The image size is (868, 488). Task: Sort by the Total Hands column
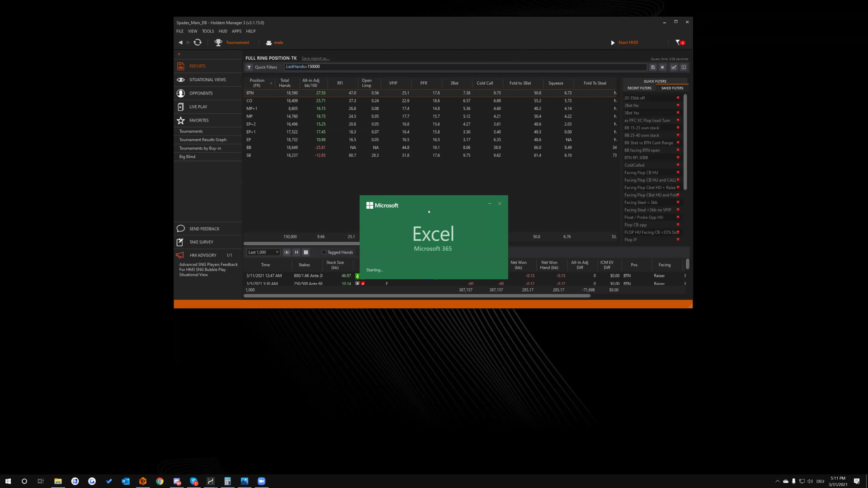click(x=284, y=83)
